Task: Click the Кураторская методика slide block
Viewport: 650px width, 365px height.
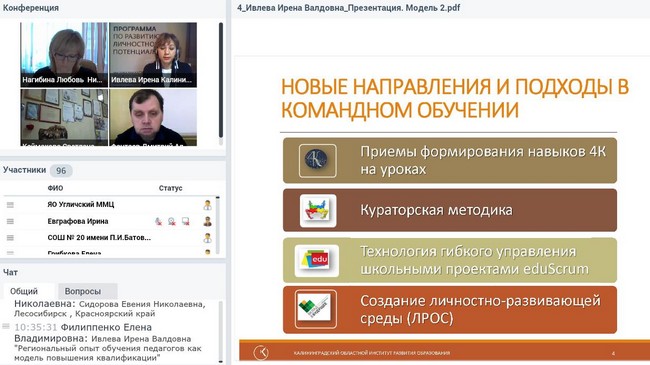Action: pyautogui.click(x=450, y=210)
